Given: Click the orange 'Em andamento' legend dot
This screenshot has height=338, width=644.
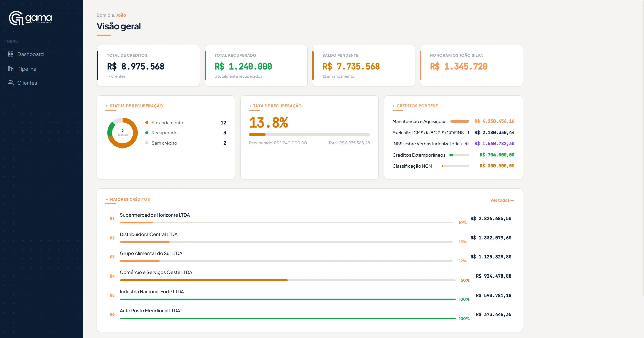Looking at the screenshot, I should click(x=147, y=123).
